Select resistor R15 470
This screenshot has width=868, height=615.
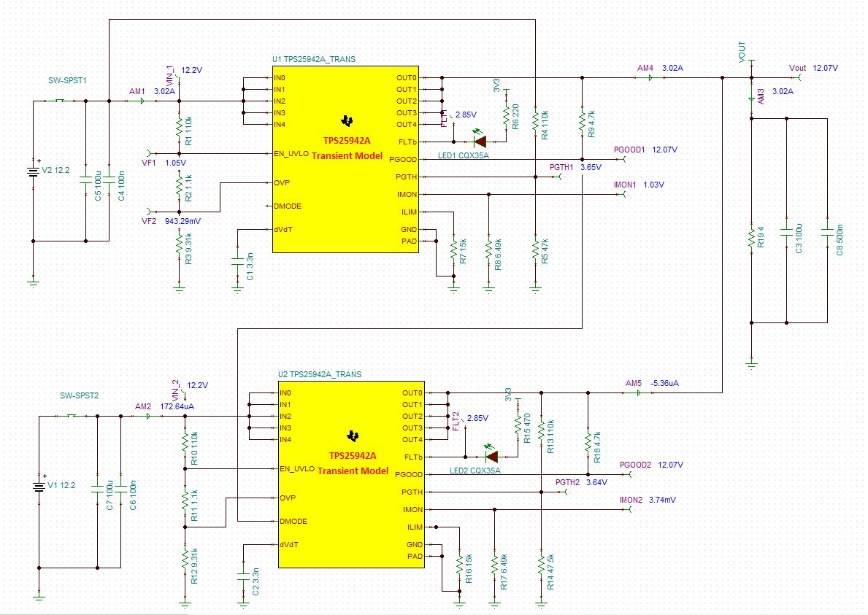[518, 426]
